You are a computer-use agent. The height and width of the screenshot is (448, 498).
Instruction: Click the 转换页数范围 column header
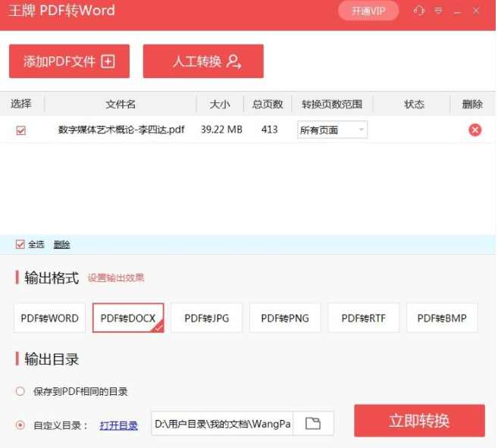click(x=332, y=104)
